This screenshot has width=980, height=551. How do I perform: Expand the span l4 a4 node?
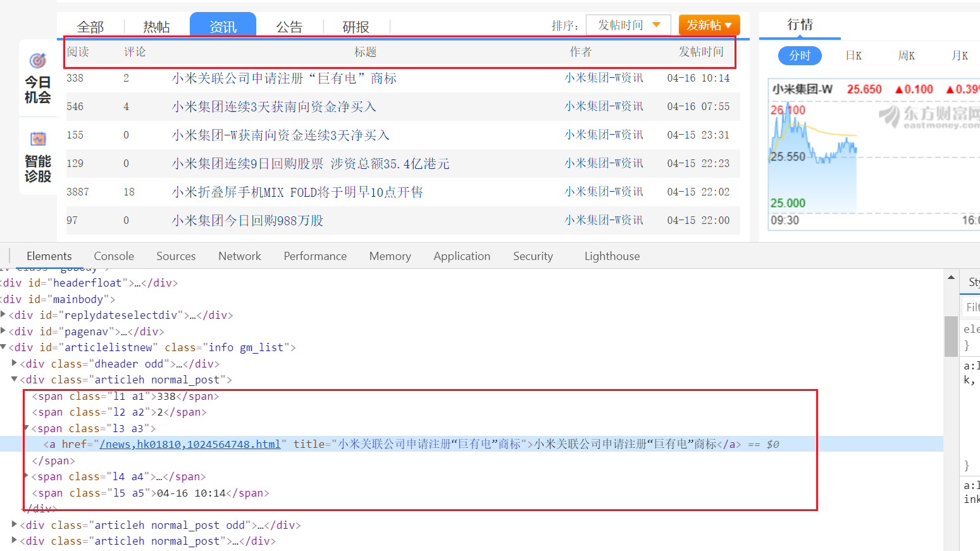[x=27, y=476]
